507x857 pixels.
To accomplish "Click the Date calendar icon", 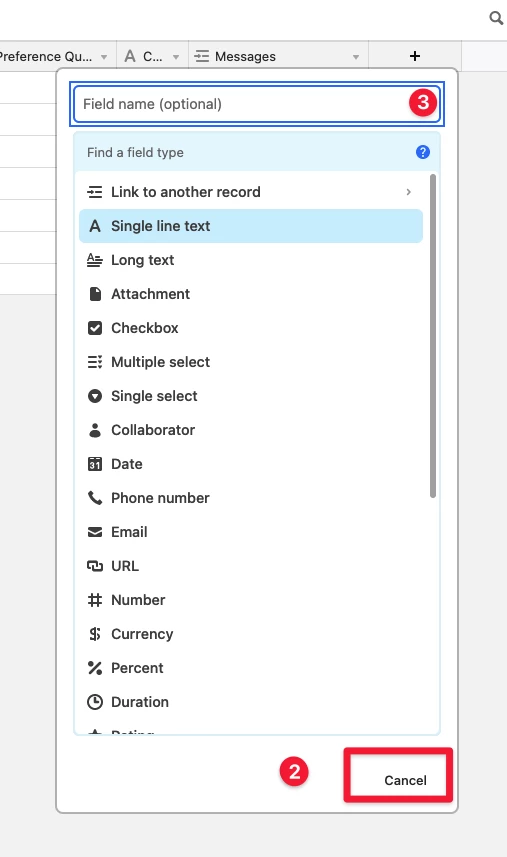I will 95,464.
